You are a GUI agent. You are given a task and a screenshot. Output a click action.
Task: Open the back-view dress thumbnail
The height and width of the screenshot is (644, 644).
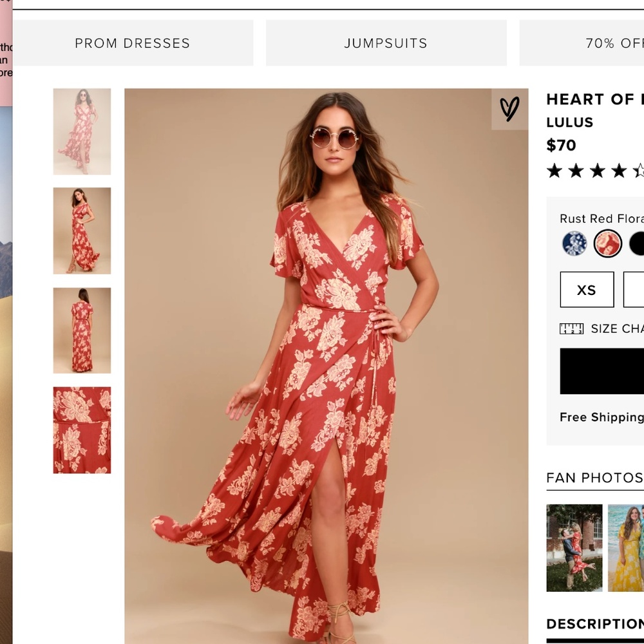coord(82,330)
